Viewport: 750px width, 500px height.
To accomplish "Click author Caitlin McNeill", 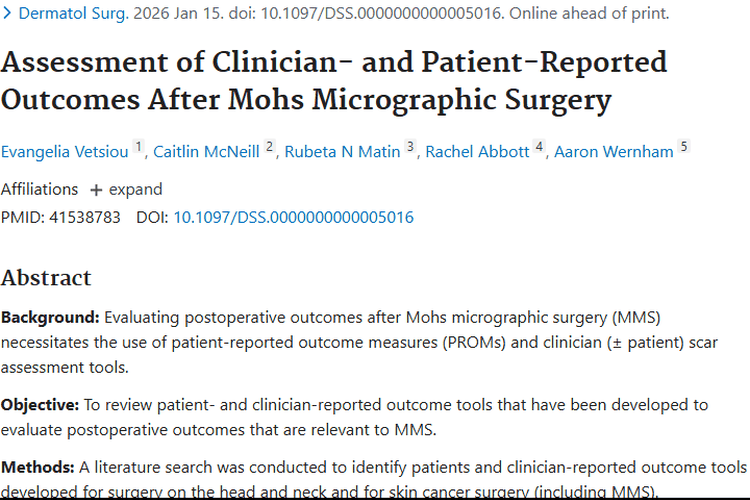I will tap(206, 152).
